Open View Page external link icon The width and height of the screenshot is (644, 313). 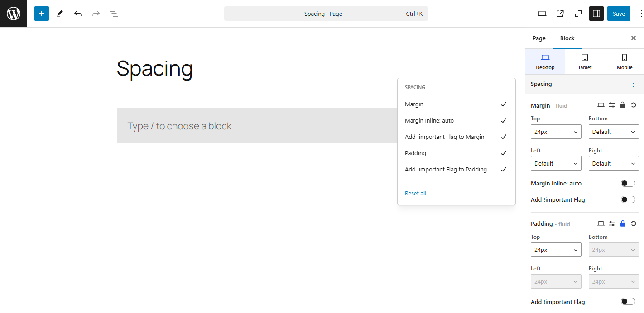coord(560,14)
